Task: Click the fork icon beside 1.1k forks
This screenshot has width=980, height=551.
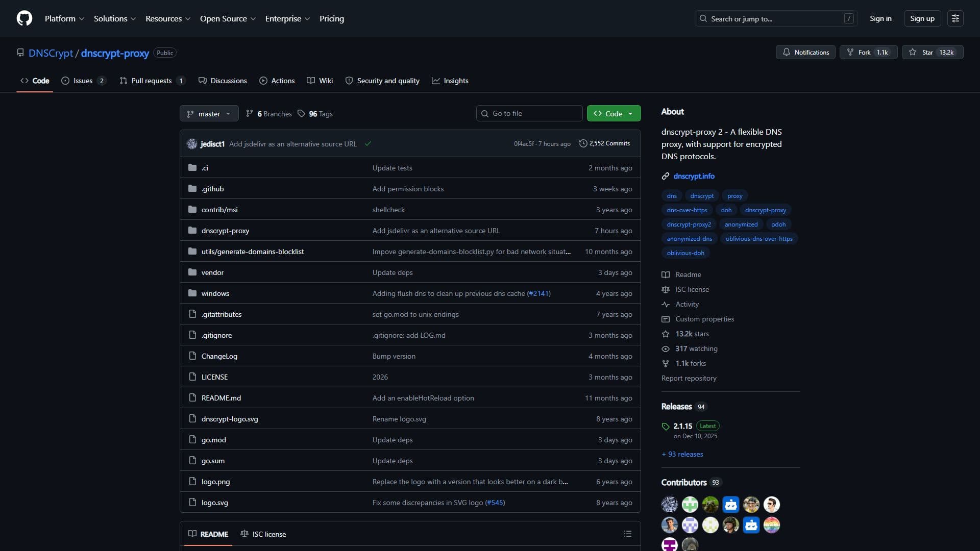Action: coord(666,363)
